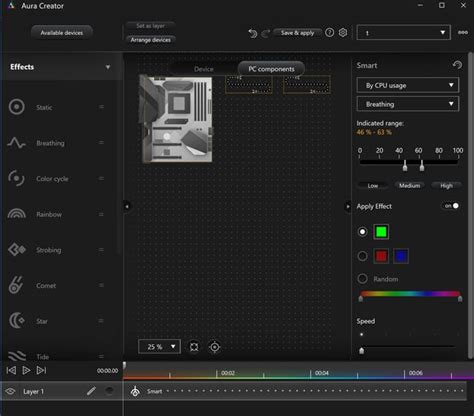Undo the last action
The image size is (474, 416).
(x=253, y=33)
